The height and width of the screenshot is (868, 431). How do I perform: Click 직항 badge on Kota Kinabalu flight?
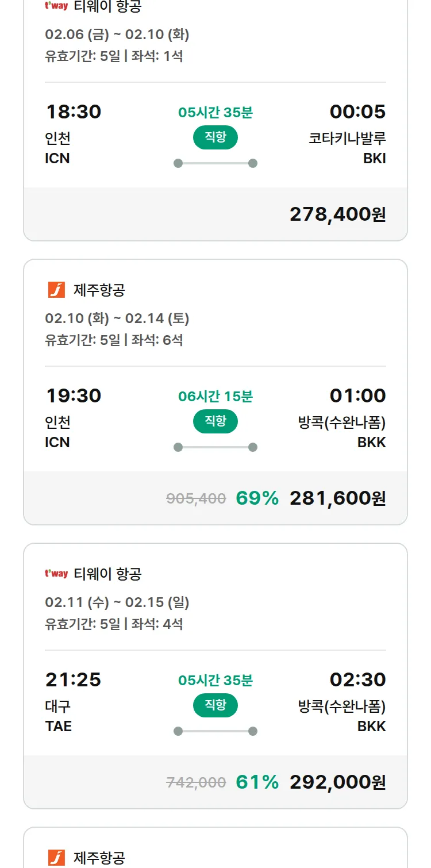point(215,137)
